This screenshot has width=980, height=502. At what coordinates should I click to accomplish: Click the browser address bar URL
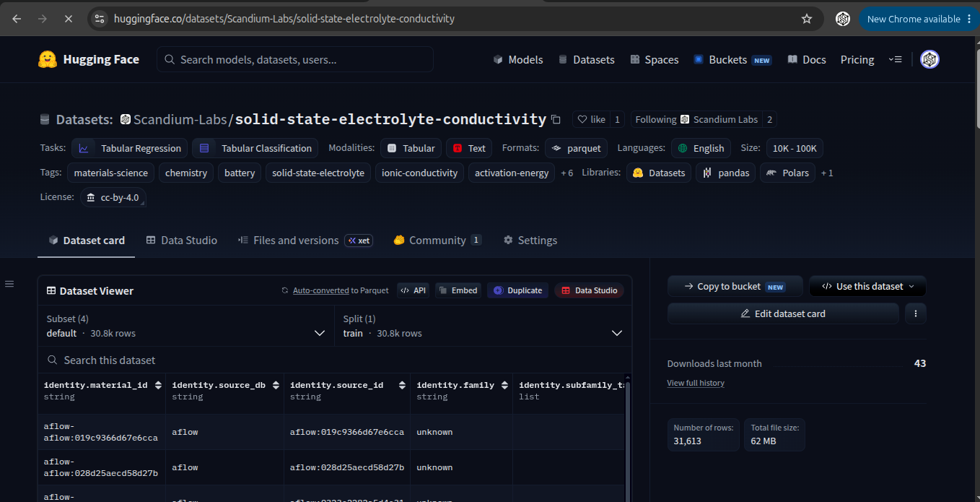[284, 19]
